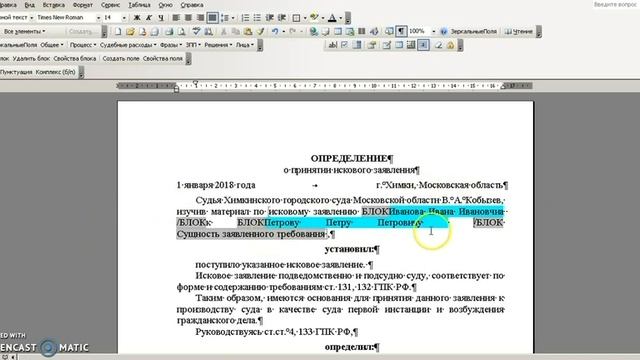
Task: Apply the highlight color marker
Action: point(313,18)
